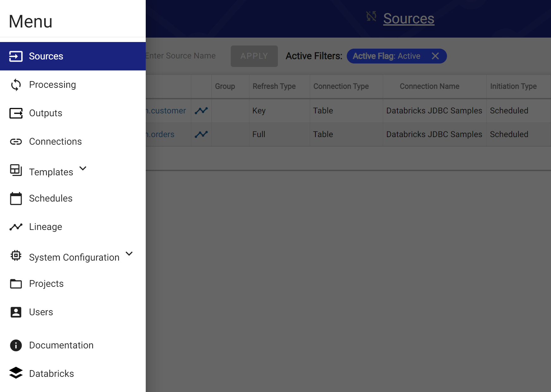The image size is (551, 392).
Task: Expand System Configuration options
Action: [x=129, y=254]
